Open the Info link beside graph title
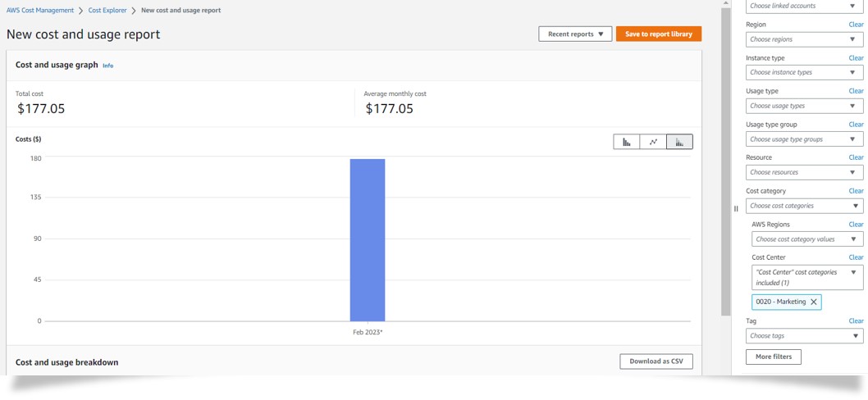Screen dimensions: 868x400 click(108, 66)
